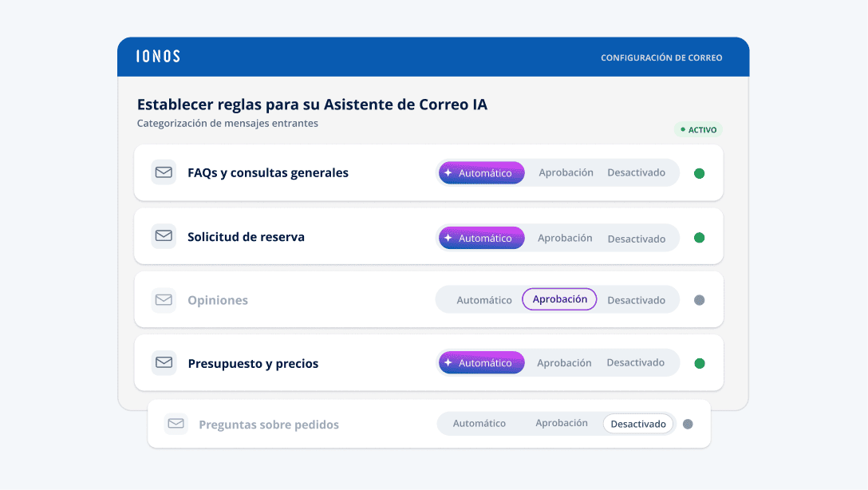Disable Solicitud de reserva with Desactivado
This screenshot has height=490, width=868.
pyautogui.click(x=637, y=239)
